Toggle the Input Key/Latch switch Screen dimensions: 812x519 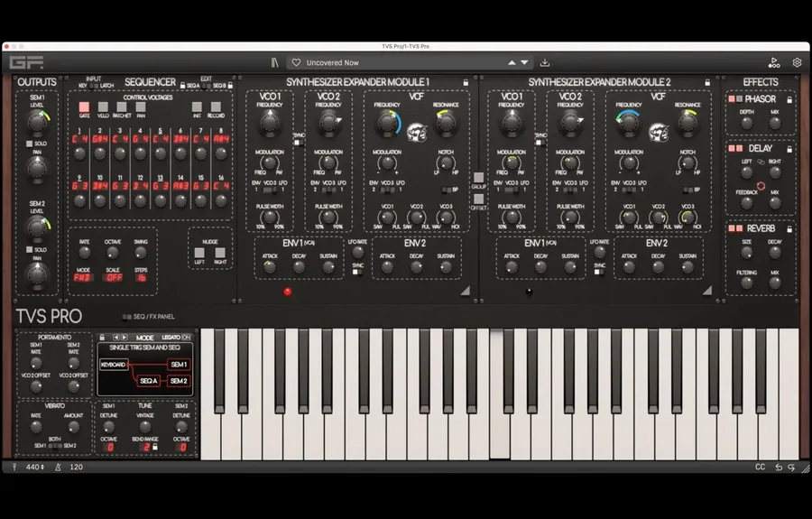(x=93, y=86)
